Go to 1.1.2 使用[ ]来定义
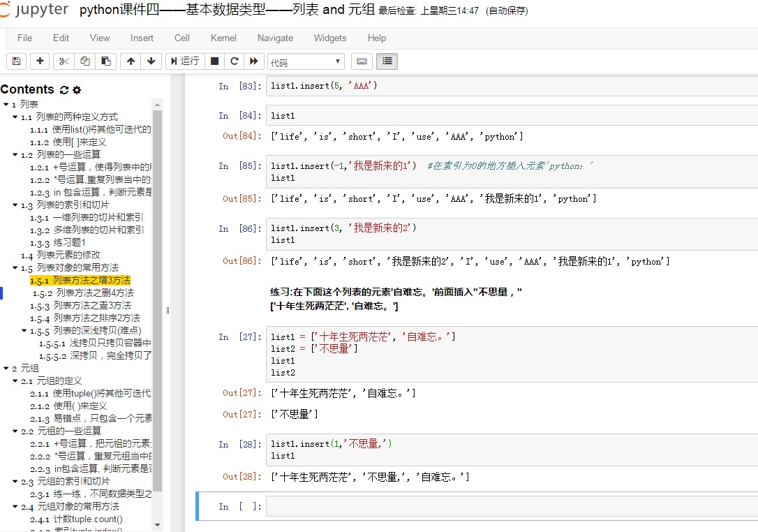 click(68, 142)
